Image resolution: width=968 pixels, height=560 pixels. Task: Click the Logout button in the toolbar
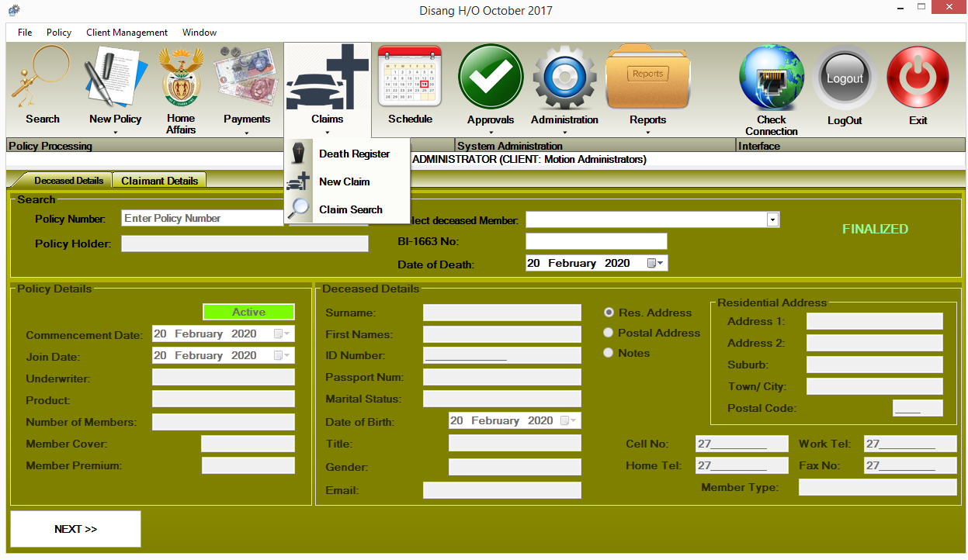844,78
